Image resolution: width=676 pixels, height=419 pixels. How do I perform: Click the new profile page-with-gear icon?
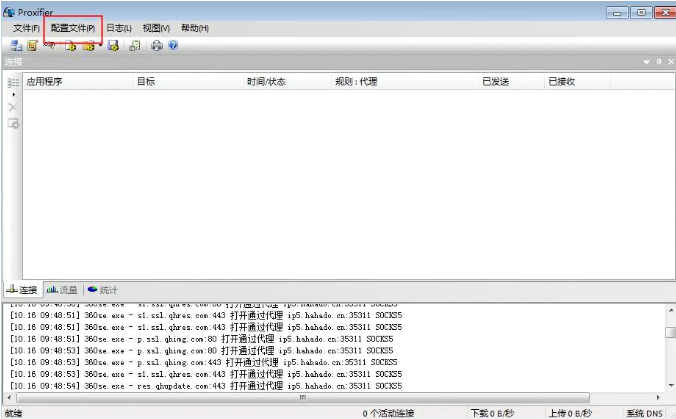coord(70,45)
